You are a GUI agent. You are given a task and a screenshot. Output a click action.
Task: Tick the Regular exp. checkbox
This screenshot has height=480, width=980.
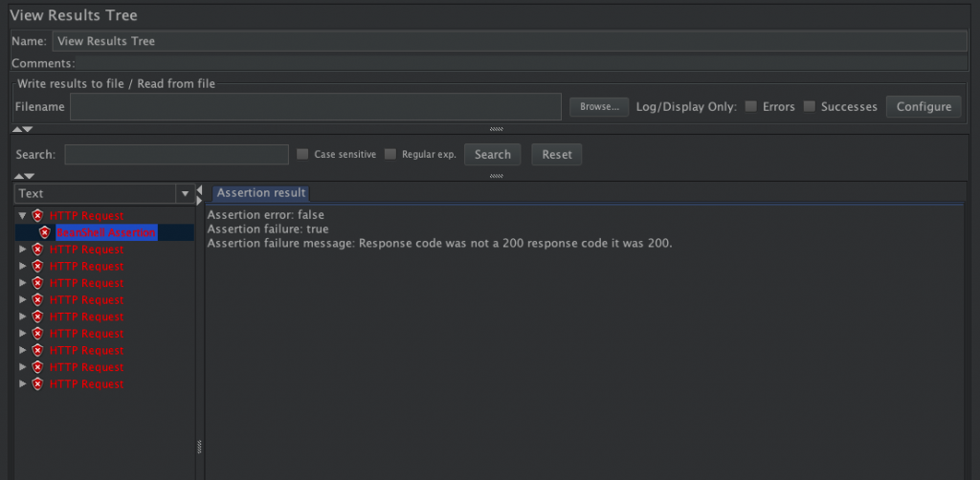[x=390, y=154]
